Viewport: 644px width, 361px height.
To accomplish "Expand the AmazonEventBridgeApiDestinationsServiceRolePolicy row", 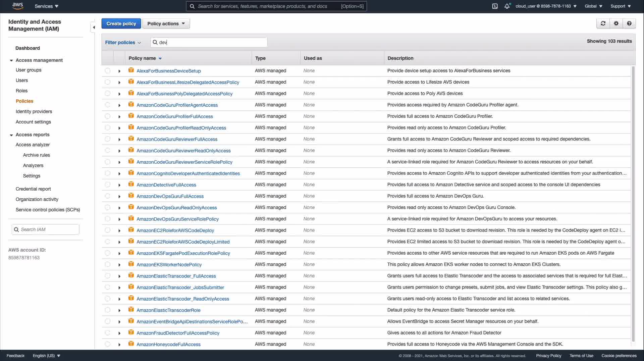I will coord(119,322).
